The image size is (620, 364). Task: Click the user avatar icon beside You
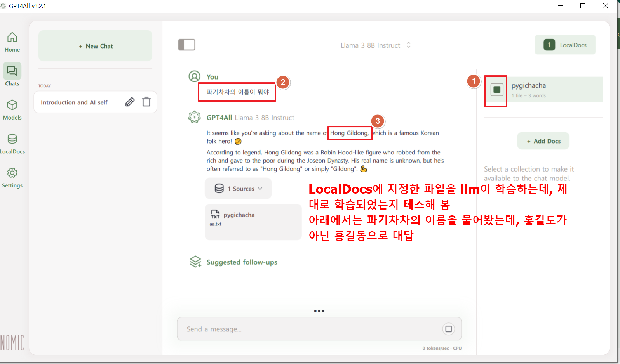194,76
